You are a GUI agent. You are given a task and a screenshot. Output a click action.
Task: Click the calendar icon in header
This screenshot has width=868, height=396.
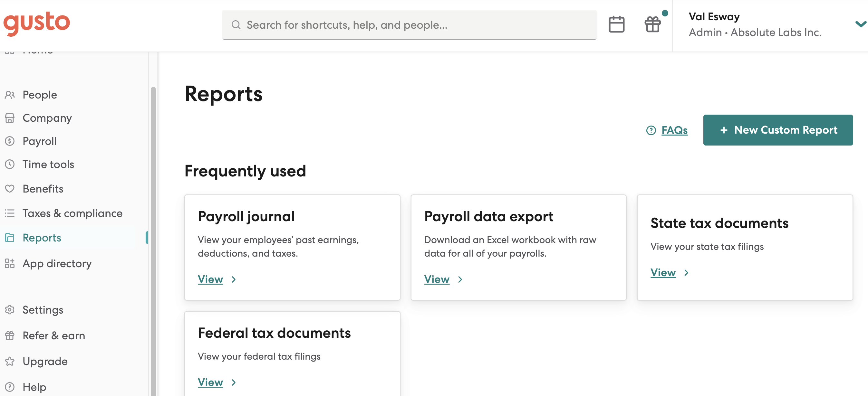616,24
